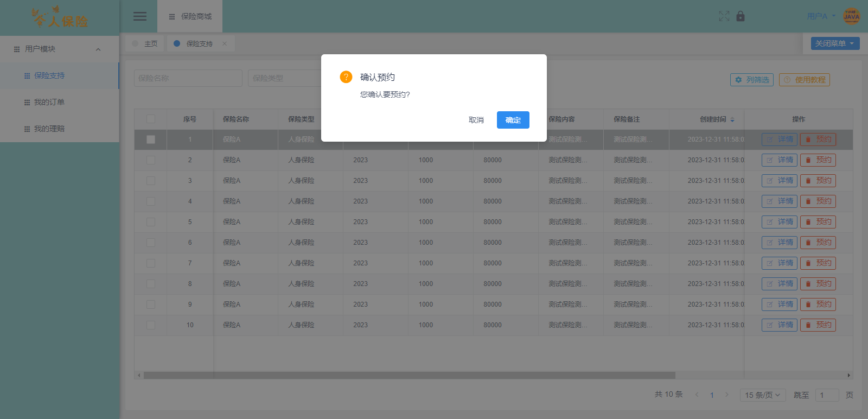Collapse the 用户模块 sidebar section
The width and height of the screenshot is (868, 419).
tap(60, 49)
